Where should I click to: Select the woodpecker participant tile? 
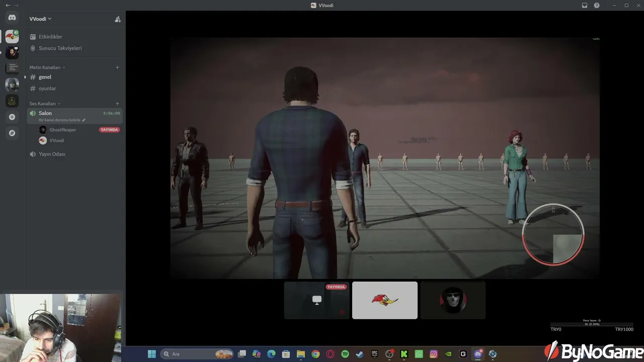click(385, 300)
